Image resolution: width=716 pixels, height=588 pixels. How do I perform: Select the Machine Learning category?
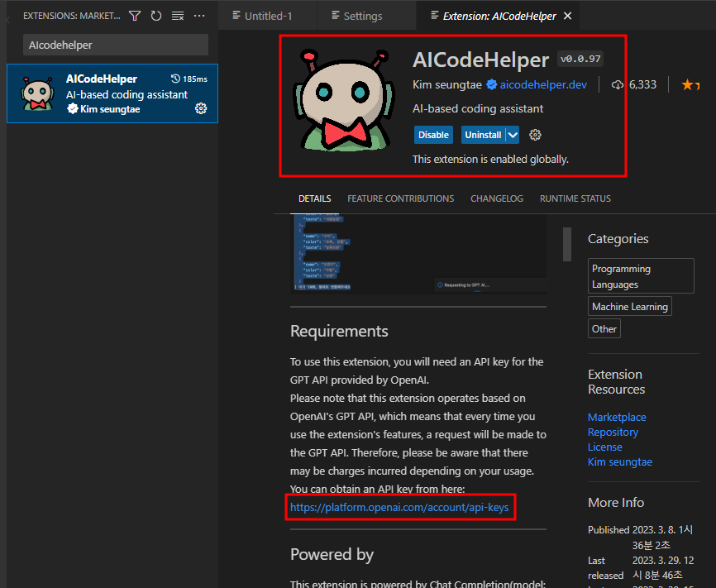click(630, 307)
